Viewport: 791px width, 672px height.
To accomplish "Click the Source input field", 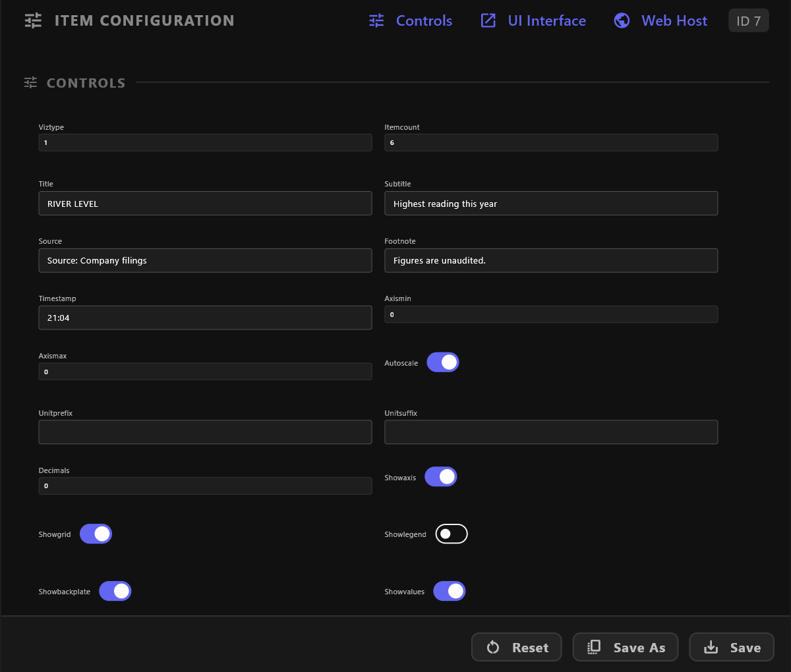I will tap(206, 260).
